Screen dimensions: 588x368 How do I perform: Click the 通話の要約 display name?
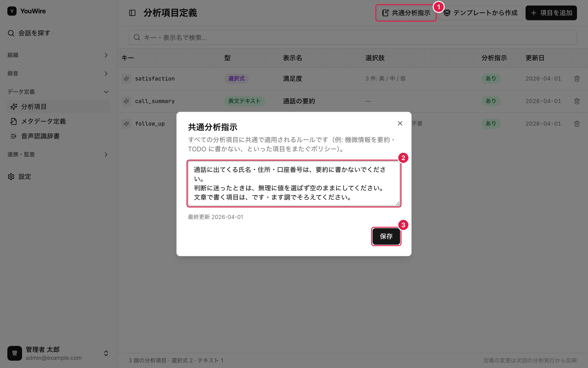tap(299, 101)
